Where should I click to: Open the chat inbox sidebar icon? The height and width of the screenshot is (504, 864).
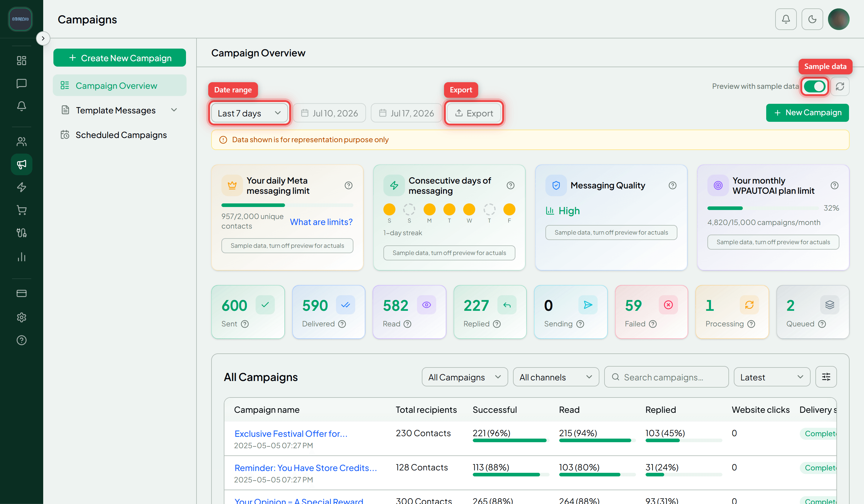[x=22, y=83]
